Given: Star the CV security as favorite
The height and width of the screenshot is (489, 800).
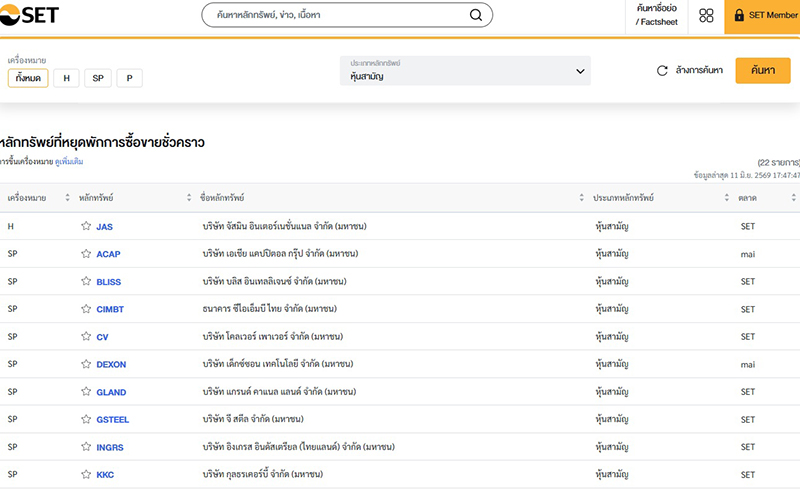Looking at the screenshot, I should pyautogui.click(x=86, y=336).
